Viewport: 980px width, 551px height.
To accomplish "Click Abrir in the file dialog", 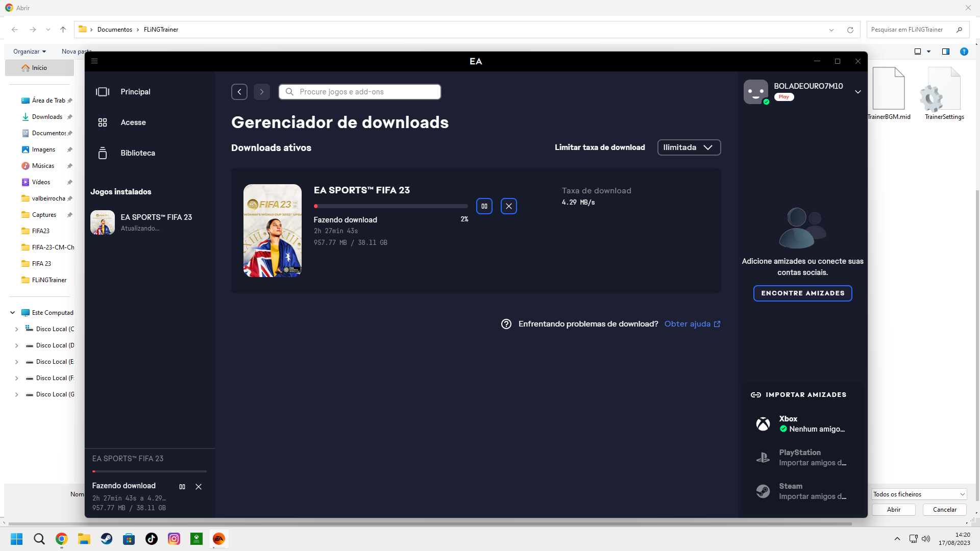I will tap(894, 510).
